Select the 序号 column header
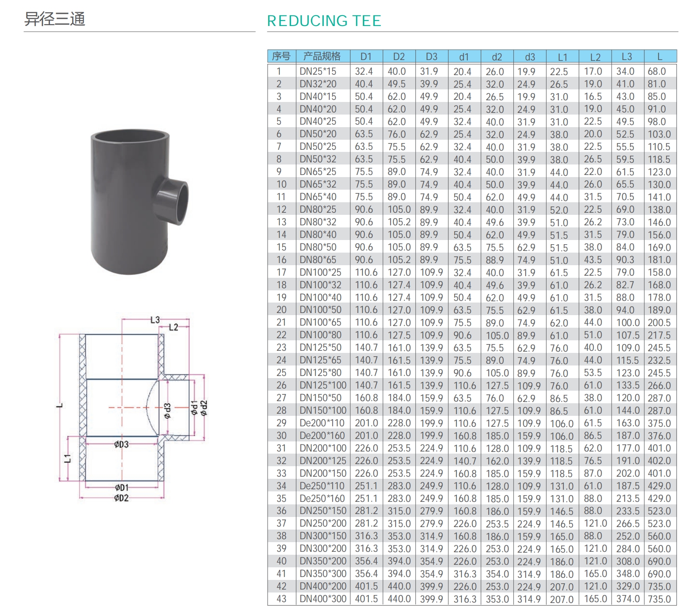 pyautogui.click(x=281, y=56)
